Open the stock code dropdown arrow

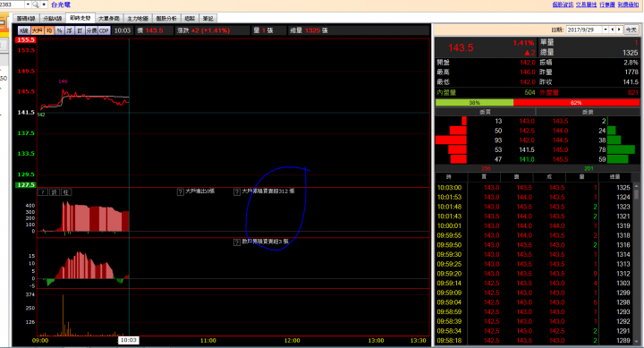pyautogui.click(x=28, y=4)
